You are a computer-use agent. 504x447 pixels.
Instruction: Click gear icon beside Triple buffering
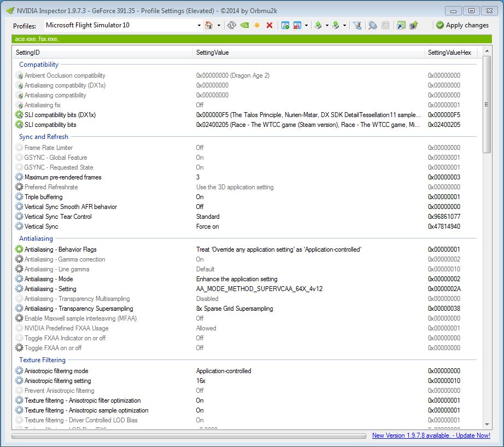tap(19, 197)
